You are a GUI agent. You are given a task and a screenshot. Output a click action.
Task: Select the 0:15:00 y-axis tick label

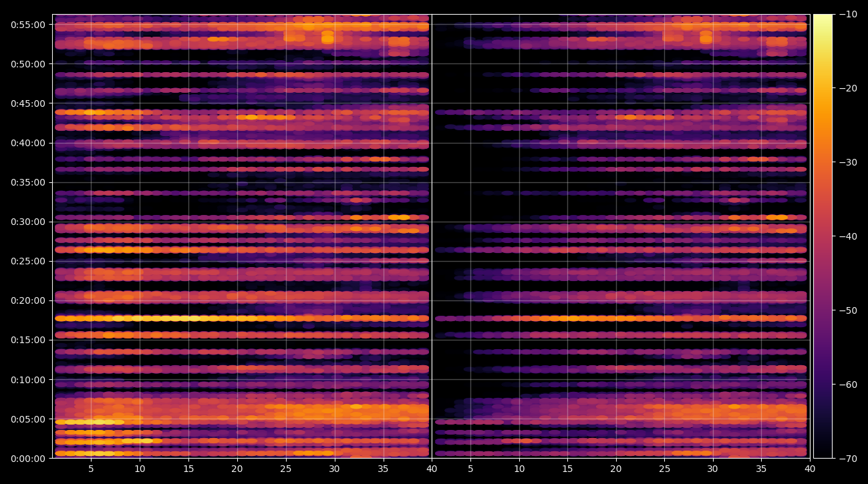coord(27,340)
